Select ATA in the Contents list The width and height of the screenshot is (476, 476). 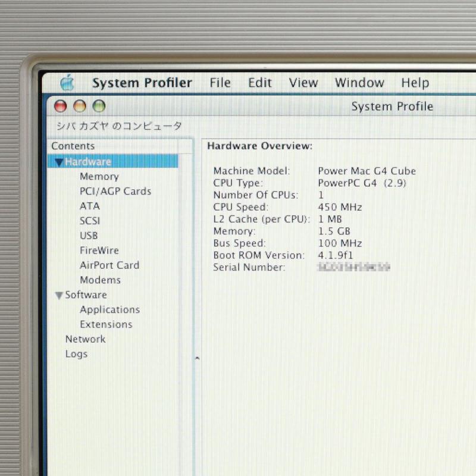tap(90, 206)
